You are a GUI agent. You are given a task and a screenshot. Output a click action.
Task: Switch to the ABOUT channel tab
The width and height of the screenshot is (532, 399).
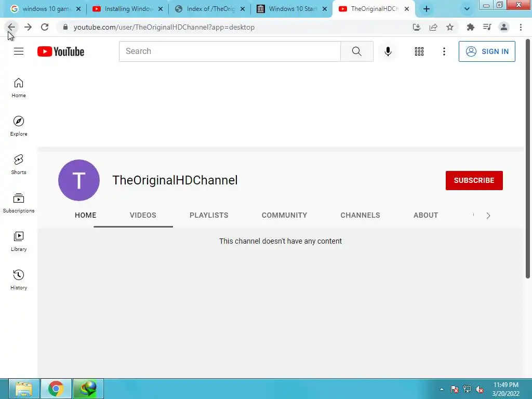[x=426, y=215]
